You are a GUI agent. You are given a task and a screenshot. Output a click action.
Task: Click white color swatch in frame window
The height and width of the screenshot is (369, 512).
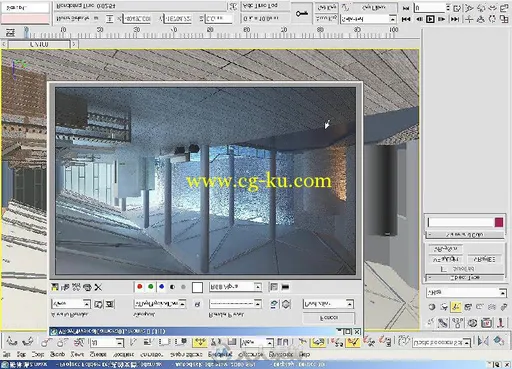[x=197, y=287]
